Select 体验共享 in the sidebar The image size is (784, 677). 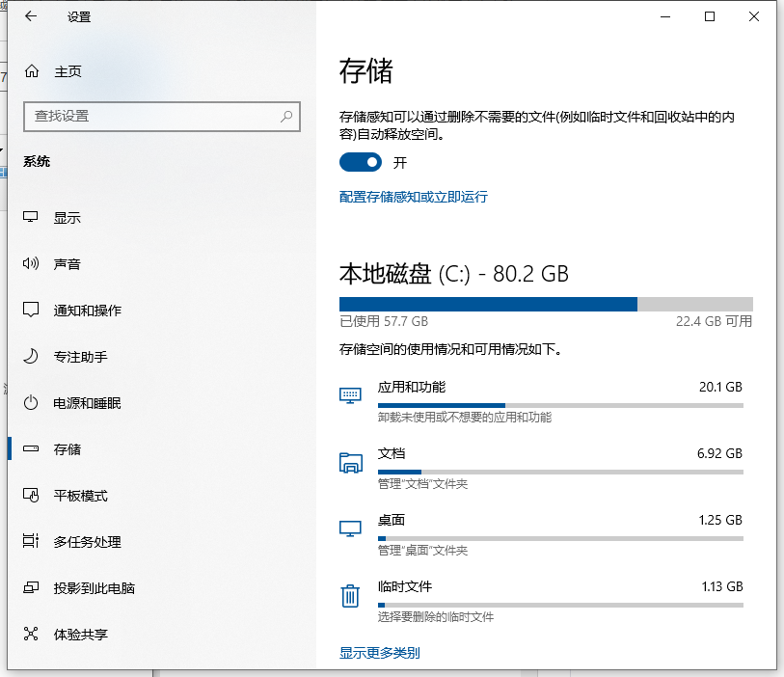(x=80, y=635)
